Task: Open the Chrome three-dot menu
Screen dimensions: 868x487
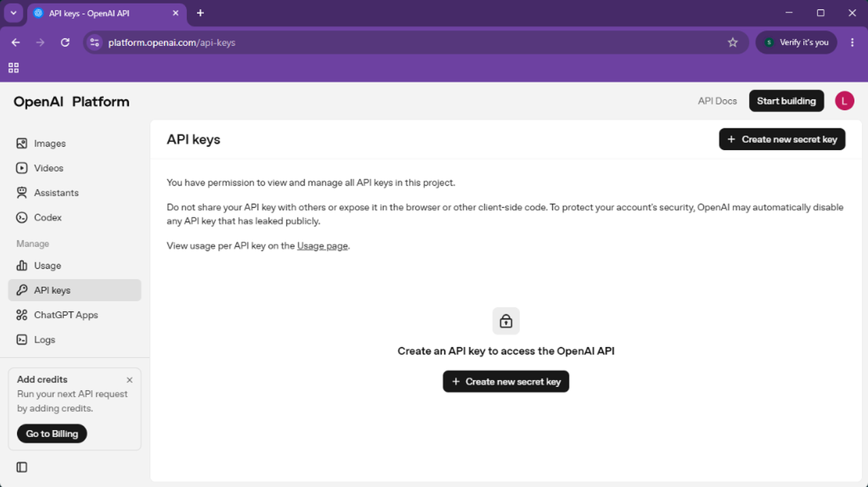Action: click(x=852, y=42)
